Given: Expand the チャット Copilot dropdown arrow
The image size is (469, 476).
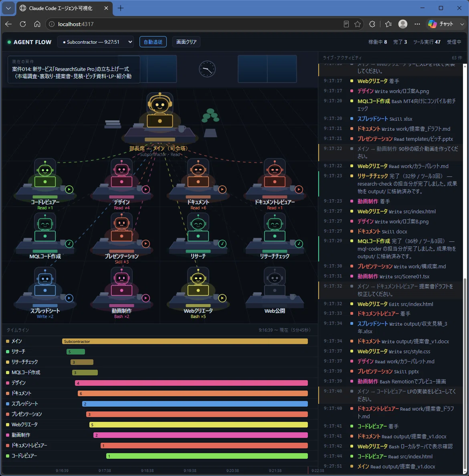Looking at the screenshot, I should tap(462, 24).
